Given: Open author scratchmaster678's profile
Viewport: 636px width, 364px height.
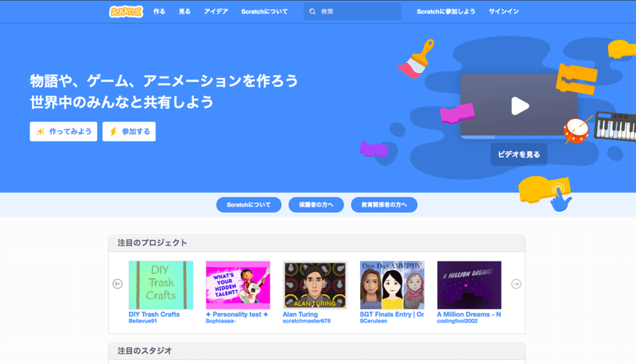Looking at the screenshot, I should pyautogui.click(x=307, y=321).
